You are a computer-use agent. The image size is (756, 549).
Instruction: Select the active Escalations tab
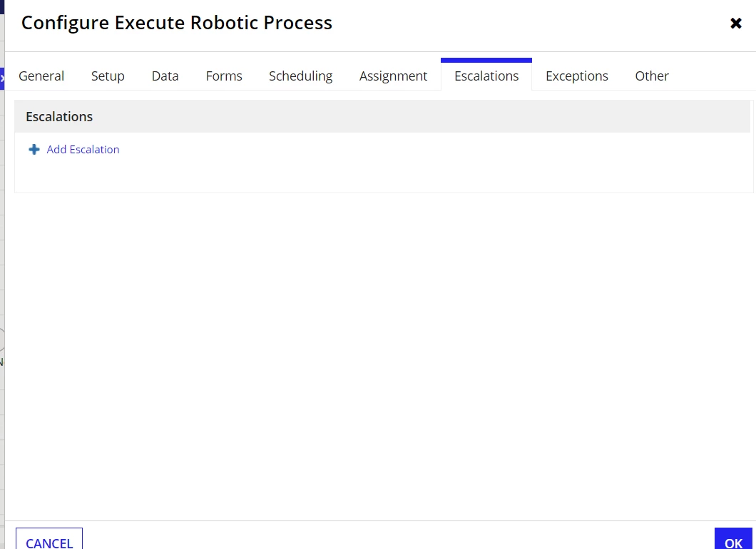pyautogui.click(x=486, y=76)
